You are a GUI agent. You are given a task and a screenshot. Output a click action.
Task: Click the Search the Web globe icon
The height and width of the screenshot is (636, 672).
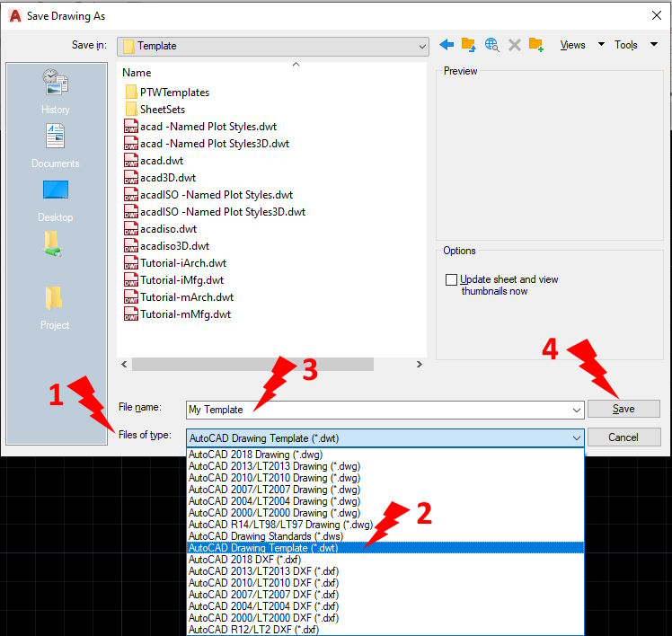pyautogui.click(x=491, y=45)
